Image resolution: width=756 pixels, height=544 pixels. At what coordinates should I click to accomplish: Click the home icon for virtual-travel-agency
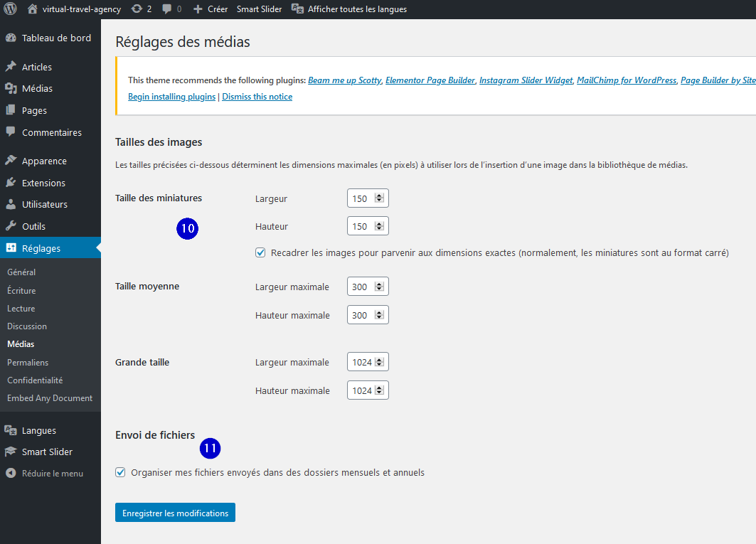[x=32, y=9]
